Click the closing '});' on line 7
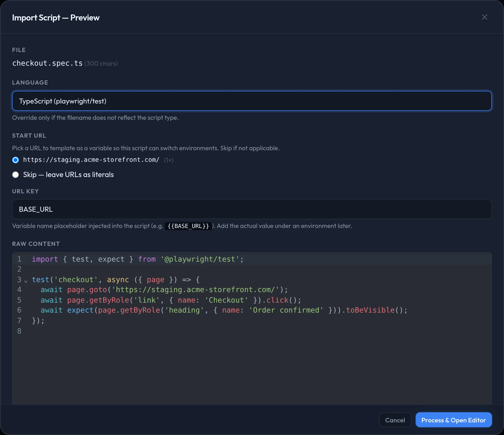This screenshot has height=435, width=504. click(x=38, y=321)
